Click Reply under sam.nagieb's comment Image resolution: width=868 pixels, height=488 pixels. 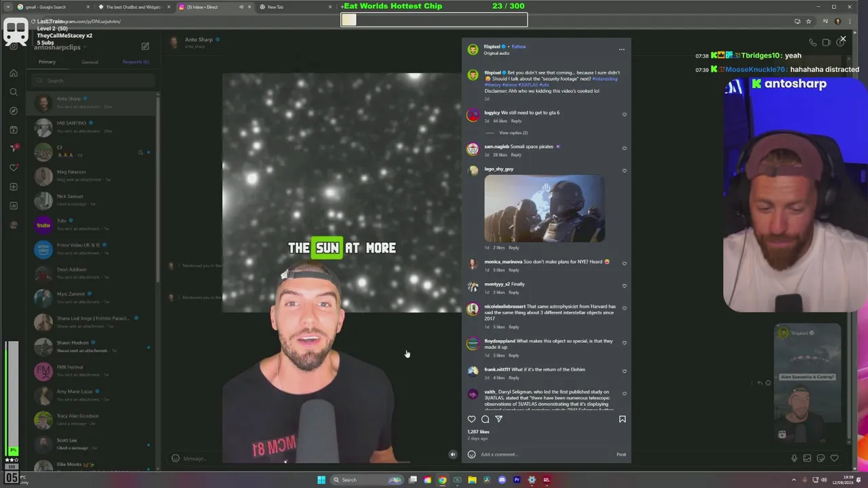(516, 155)
